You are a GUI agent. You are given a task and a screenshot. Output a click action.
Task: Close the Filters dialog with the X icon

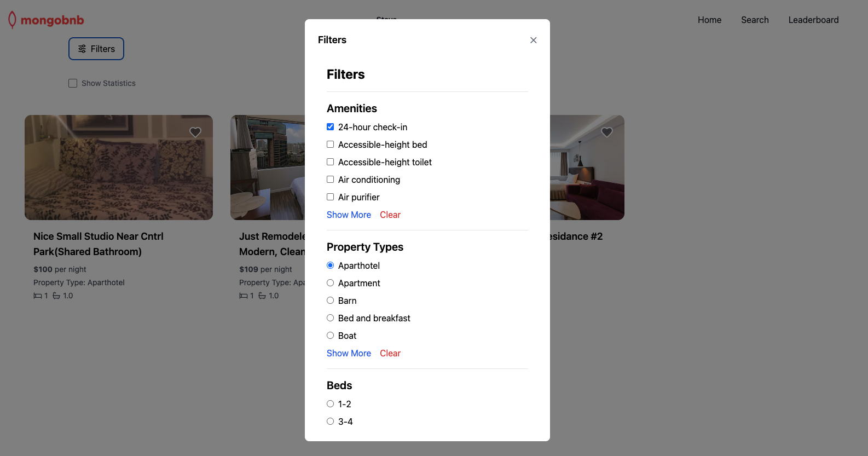pos(534,40)
